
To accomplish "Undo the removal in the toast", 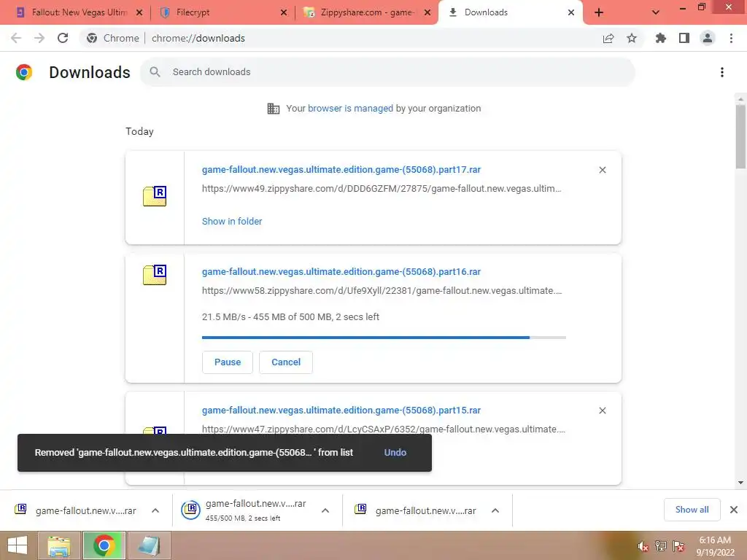I will 395,453.
